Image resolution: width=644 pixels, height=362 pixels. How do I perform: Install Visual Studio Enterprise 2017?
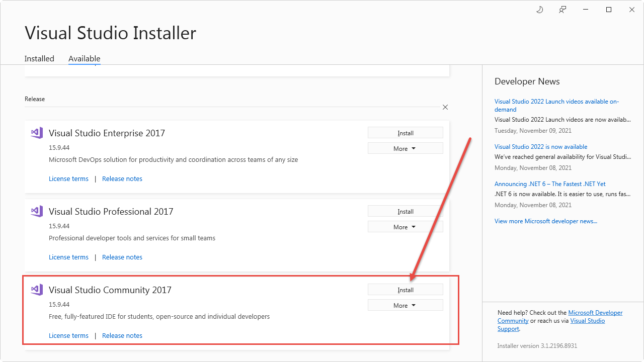coord(406,133)
